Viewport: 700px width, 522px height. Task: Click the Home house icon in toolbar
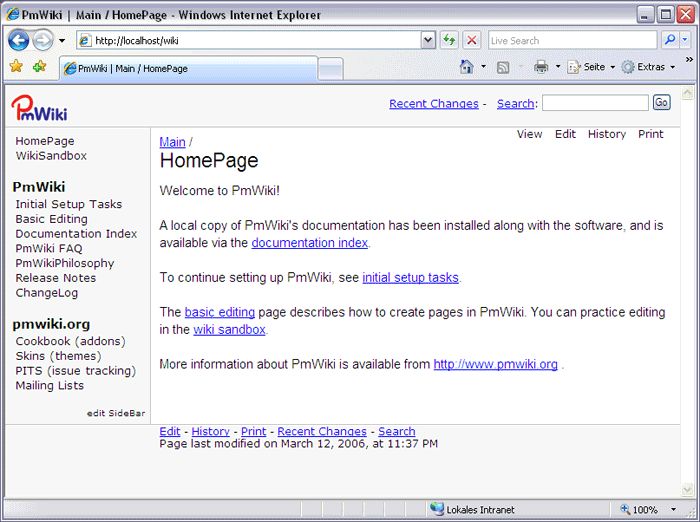[467, 67]
